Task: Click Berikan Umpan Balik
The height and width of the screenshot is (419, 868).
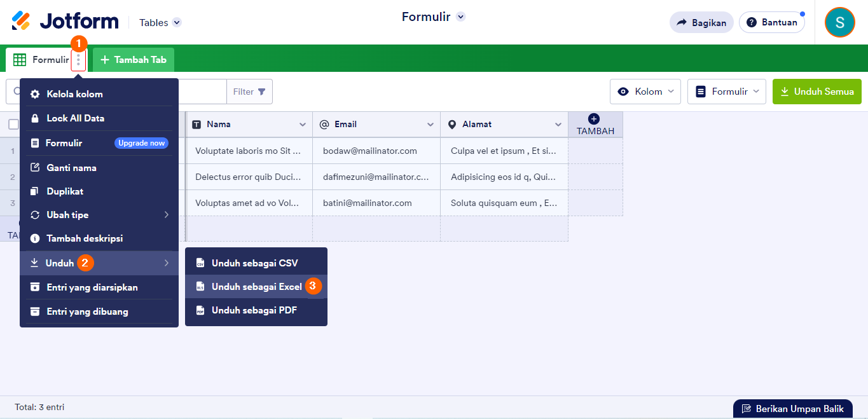Action: (792, 409)
